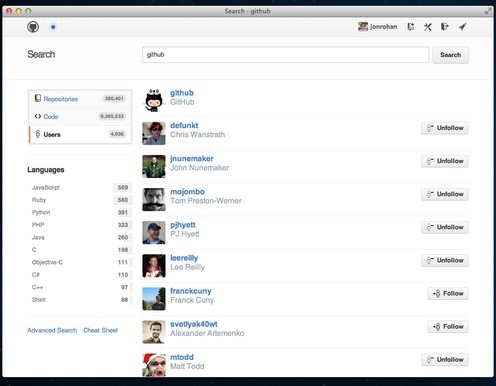Screen dimensions: 496x386
Task: Click the GitHub Octocat avatar thumbnail
Action: coord(154,100)
